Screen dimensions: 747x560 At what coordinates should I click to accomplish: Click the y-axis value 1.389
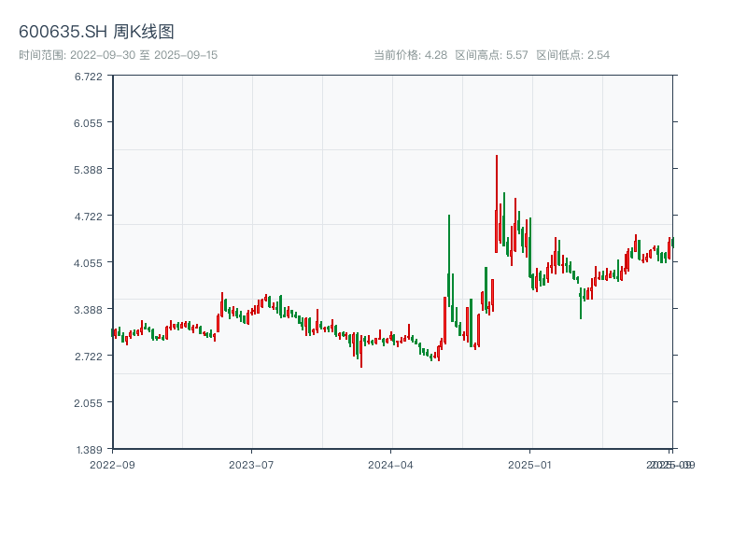pos(89,450)
